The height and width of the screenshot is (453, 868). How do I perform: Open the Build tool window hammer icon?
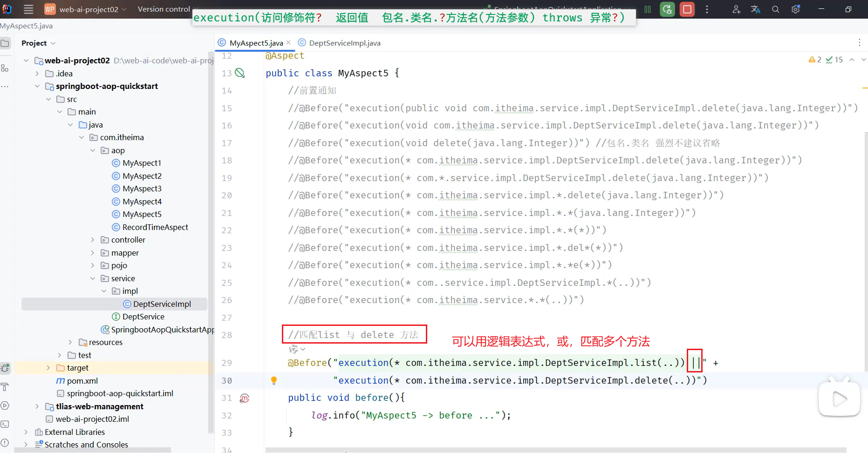(5, 387)
